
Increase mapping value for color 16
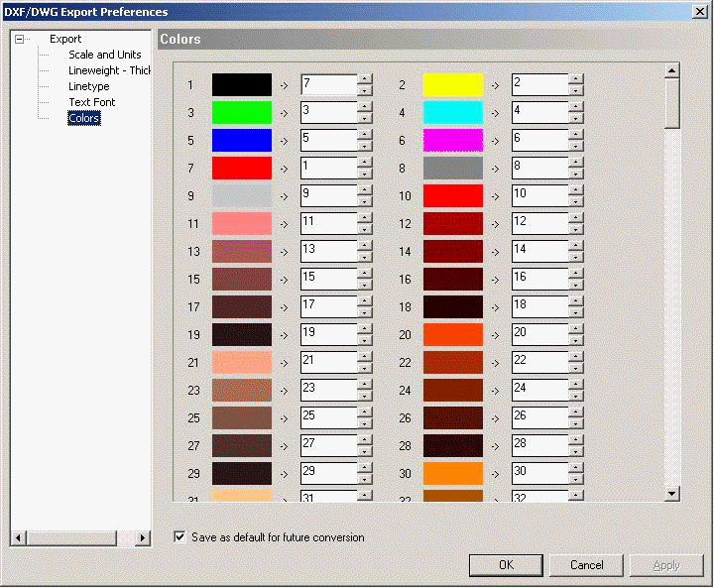[575, 274]
